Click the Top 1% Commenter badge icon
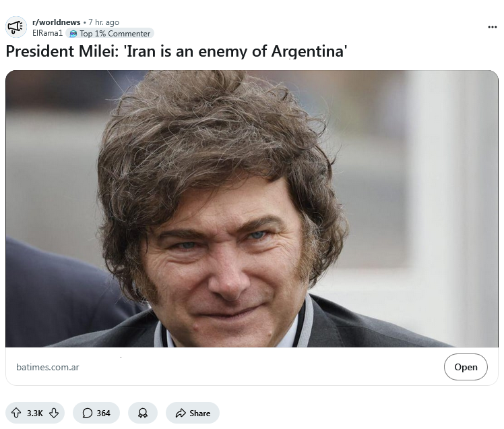Viewport: 504px width, 429px height. [x=73, y=34]
